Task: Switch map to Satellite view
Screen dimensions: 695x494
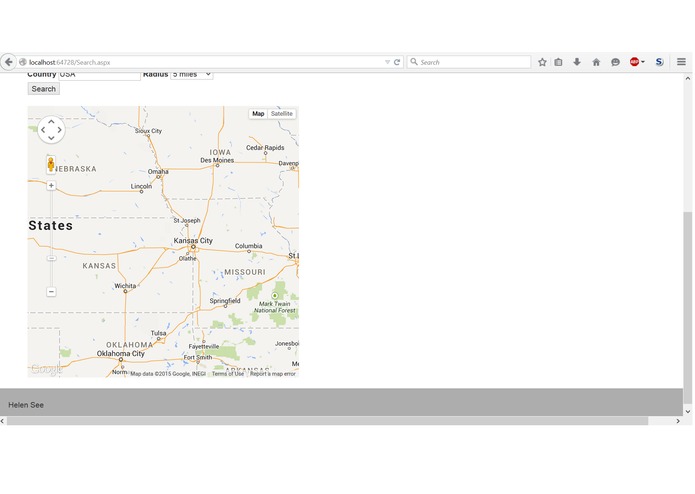Action: point(282,114)
